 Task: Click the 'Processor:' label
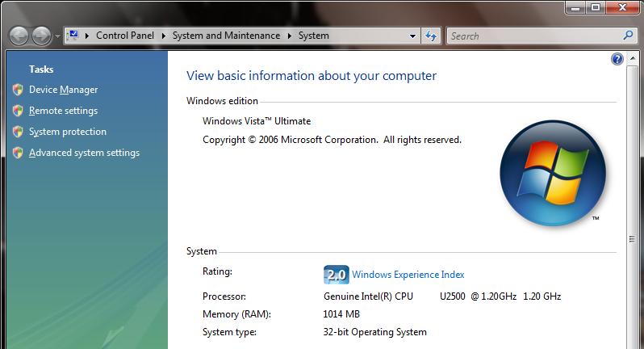(x=224, y=296)
